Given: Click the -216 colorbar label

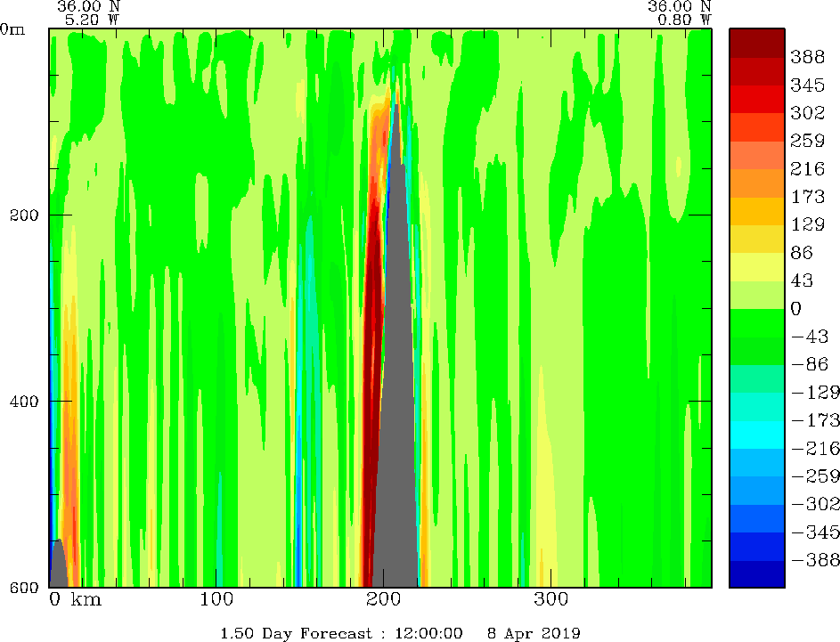Looking at the screenshot, I should (x=815, y=448).
